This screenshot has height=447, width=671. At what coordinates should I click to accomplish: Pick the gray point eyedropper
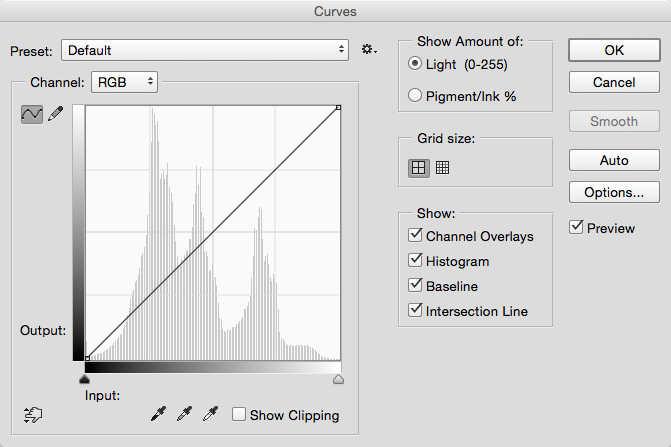point(184,414)
